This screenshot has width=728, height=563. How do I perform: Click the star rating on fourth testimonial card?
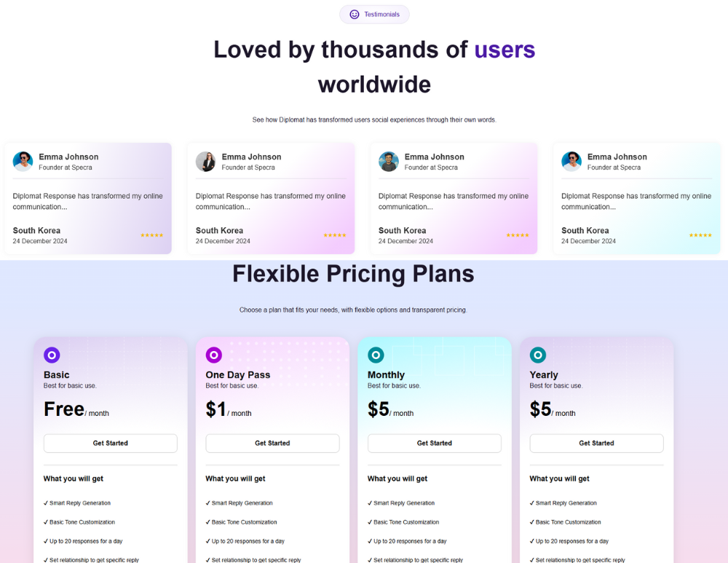[700, 235]
